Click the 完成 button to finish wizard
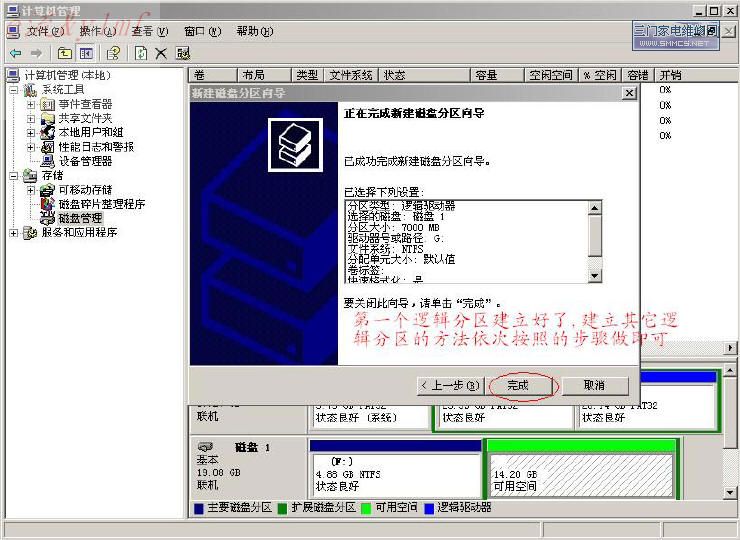740x540 pixels. pos(517,385)
